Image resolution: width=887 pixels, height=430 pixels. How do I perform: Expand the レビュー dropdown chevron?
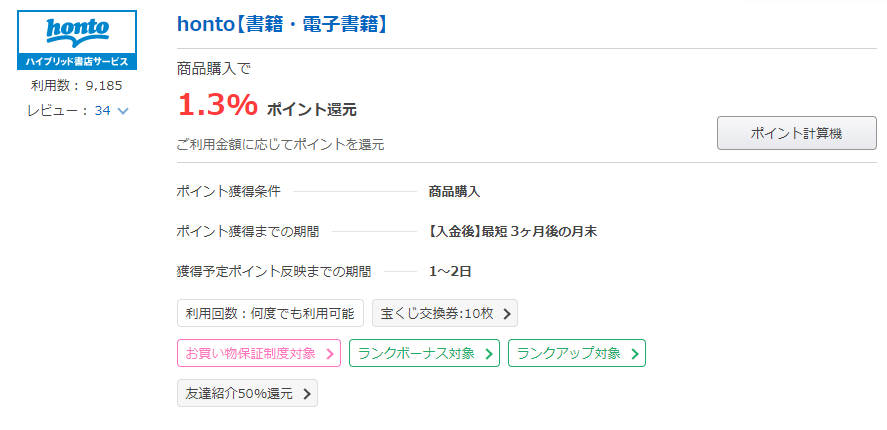coord(123,111)
